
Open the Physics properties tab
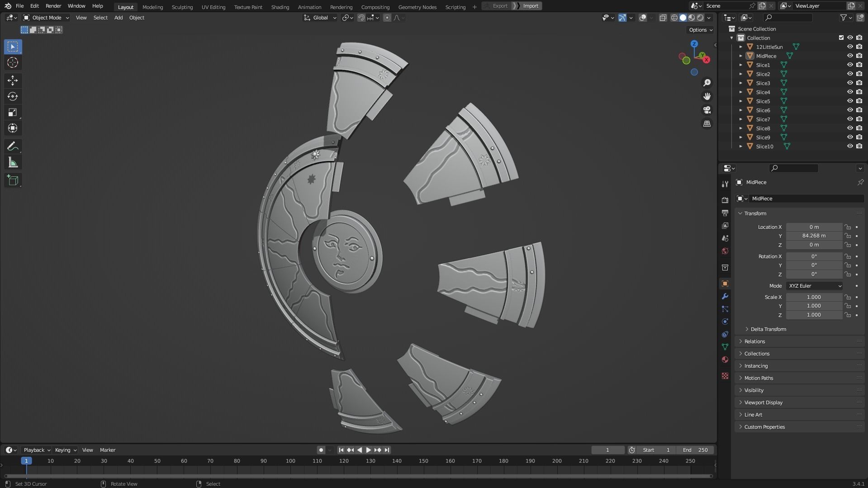725,322
